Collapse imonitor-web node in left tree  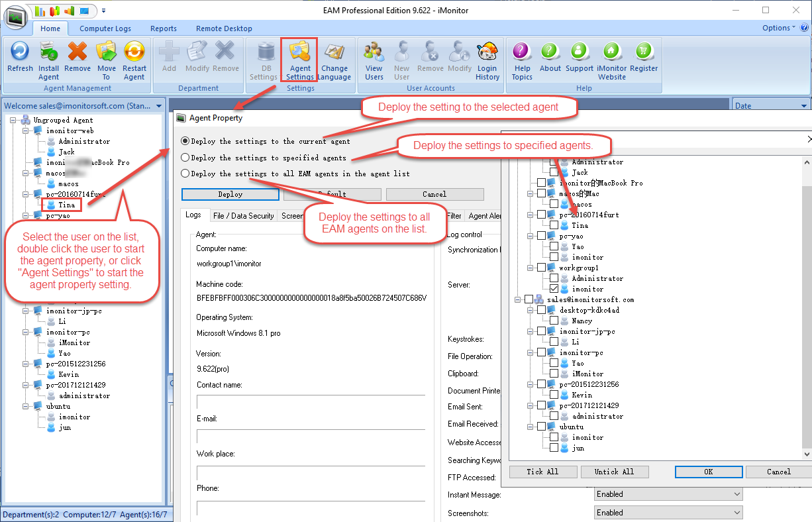click(x=26, y=130)
